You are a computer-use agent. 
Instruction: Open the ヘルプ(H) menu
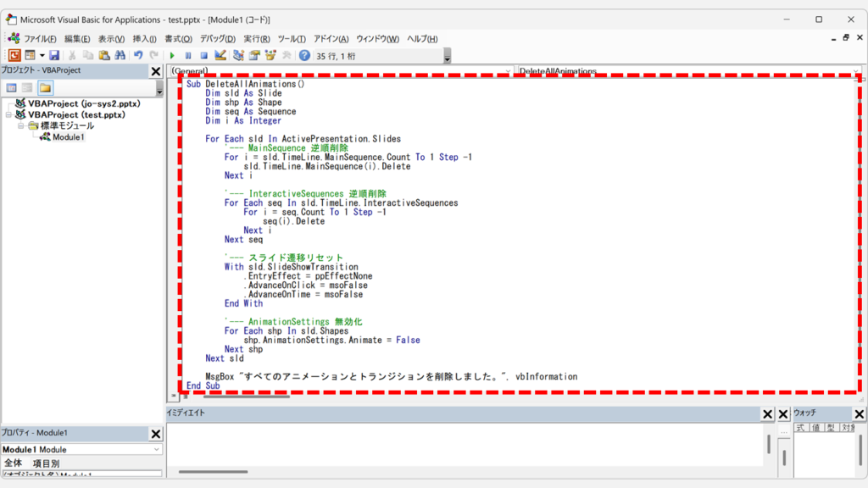422,39
